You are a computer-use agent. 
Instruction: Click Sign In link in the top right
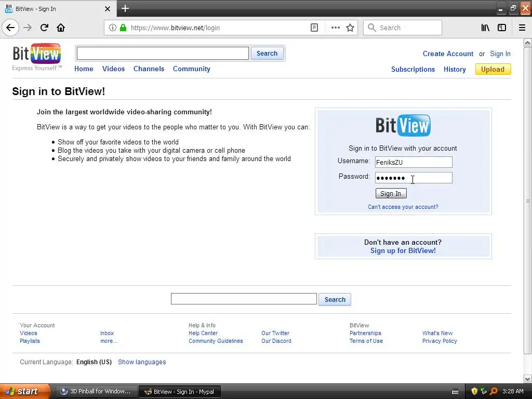(500, 54)
